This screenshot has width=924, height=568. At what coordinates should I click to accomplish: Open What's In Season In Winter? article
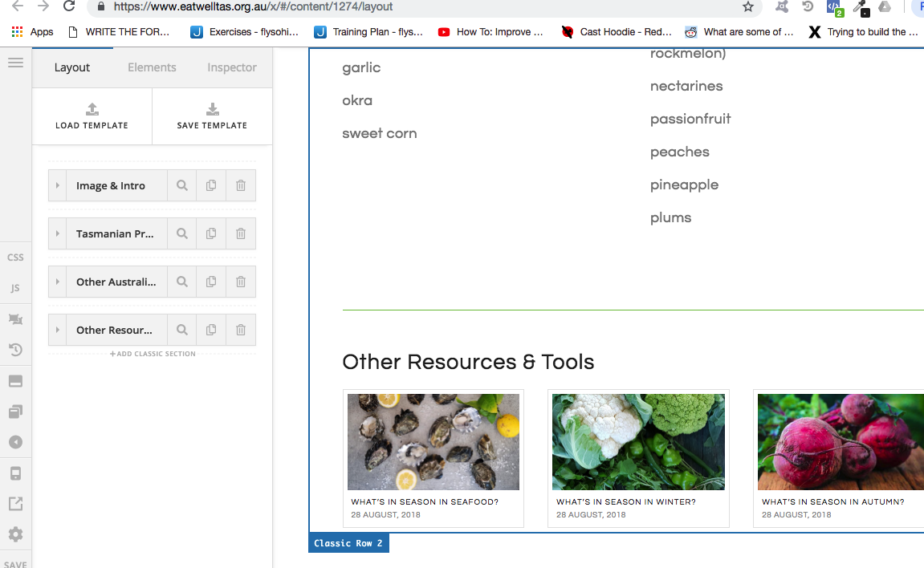point(626,502)
